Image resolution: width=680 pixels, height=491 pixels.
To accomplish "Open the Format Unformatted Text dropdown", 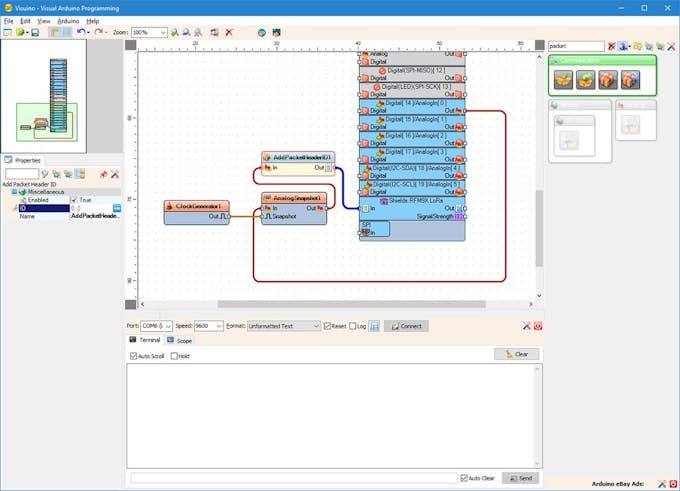I will 316,326.
